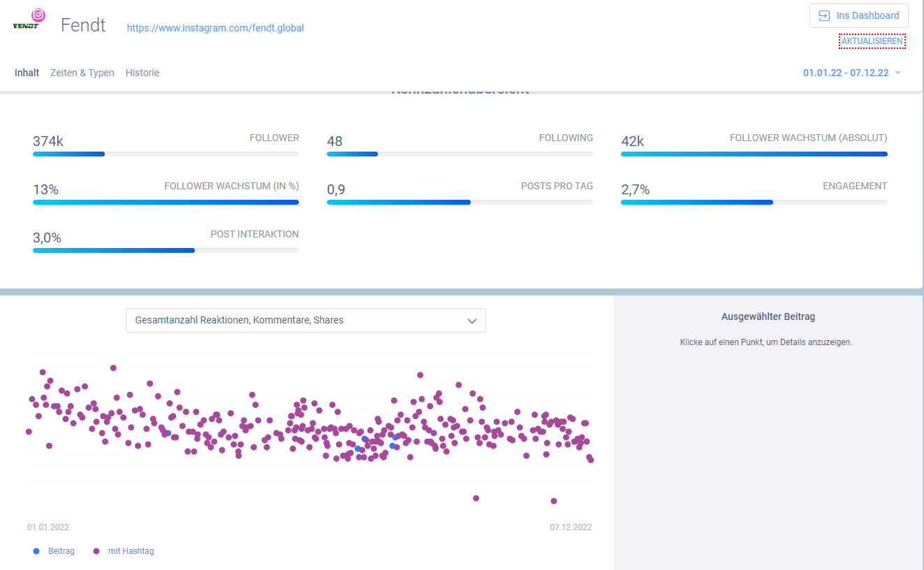Click the 2,7% engagement value
Viewport: 924px width, 570px height.
point(636,189)
